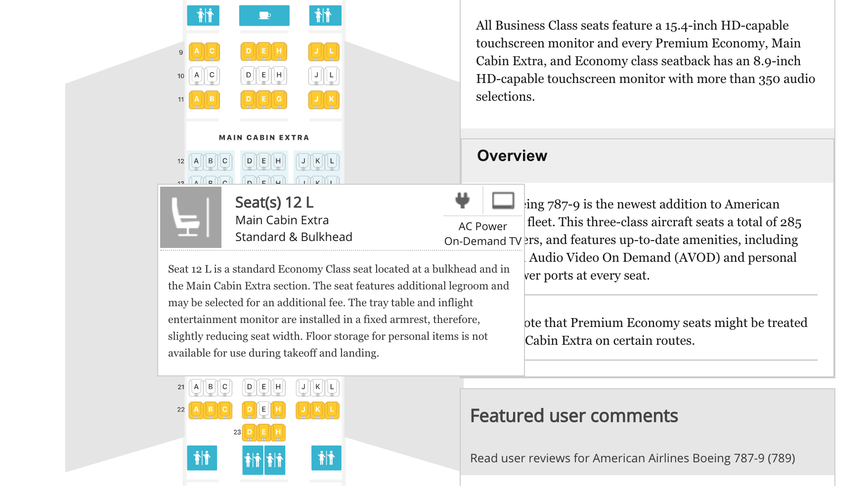The width and height of the screenshot is (868, 486).
Task: Choose yellow seat 11 G
Action: 279,99
